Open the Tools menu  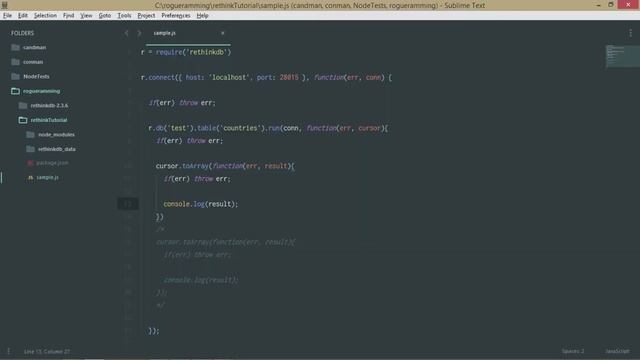click(124, 16)
